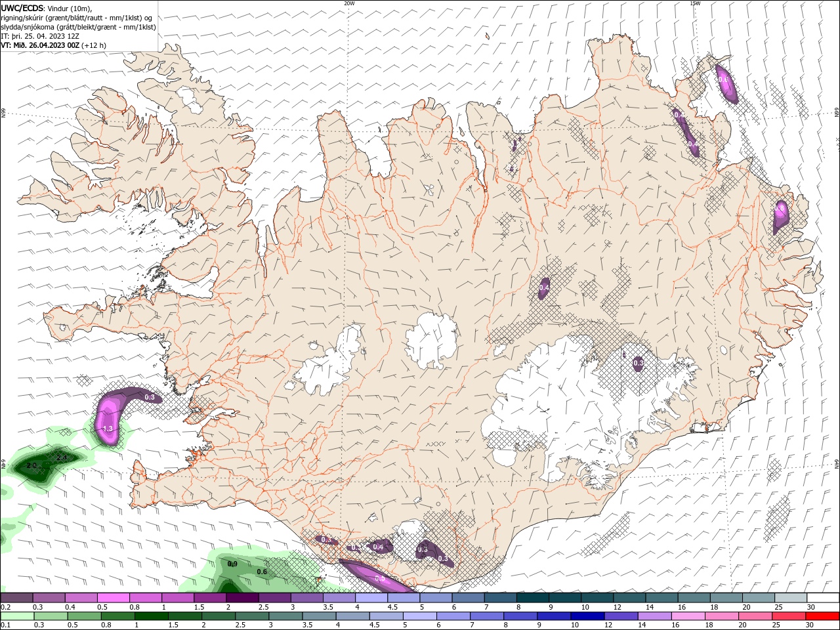Select the lavender 4–4.5 swatch in upper legend

371,598
